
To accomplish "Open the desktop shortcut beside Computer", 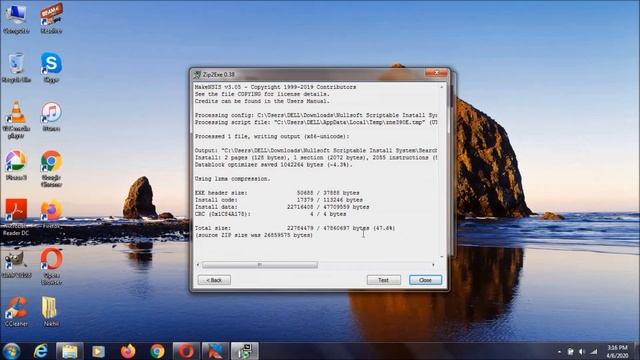I will click(51, 18).
